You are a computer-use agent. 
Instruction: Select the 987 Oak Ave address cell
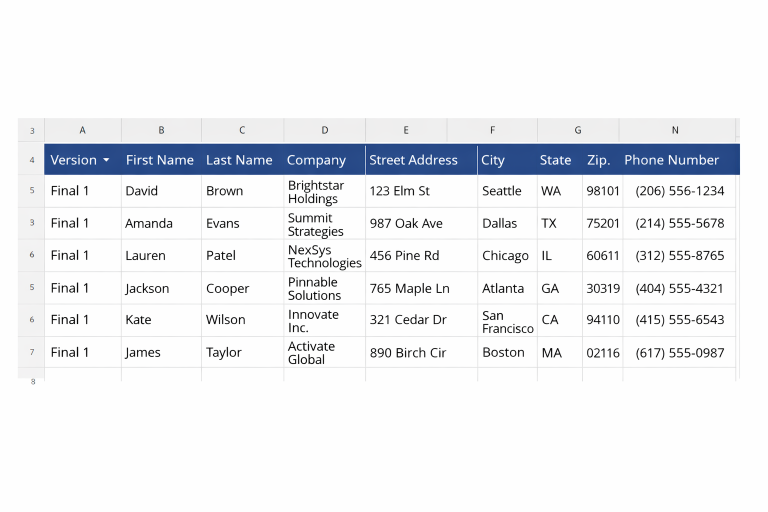(421, 223)
